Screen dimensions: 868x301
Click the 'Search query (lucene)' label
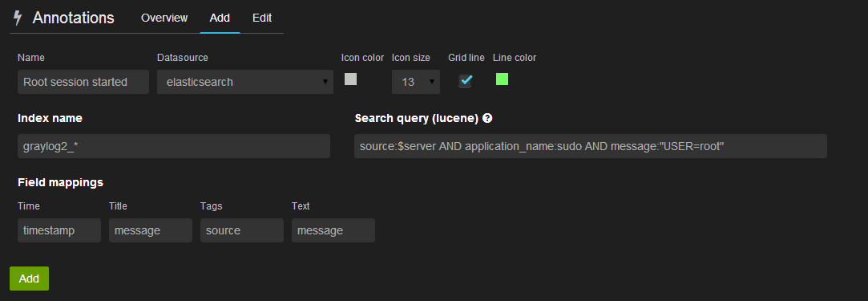click(x=416, y=118)
